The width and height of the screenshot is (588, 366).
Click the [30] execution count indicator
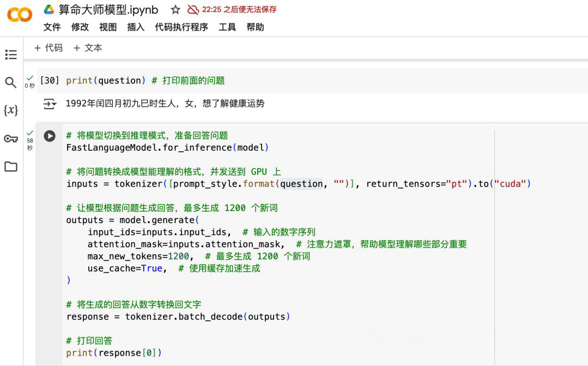50,80
